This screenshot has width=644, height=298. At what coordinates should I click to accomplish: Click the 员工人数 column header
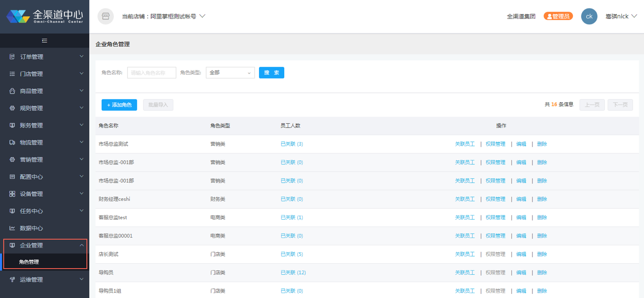coord(290,126)
